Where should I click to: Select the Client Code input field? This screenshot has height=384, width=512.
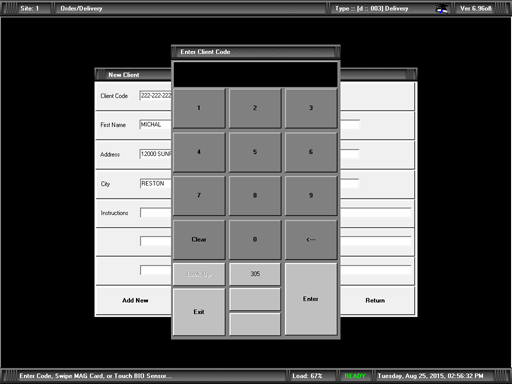pyautogui.click(x=156, y=96)
